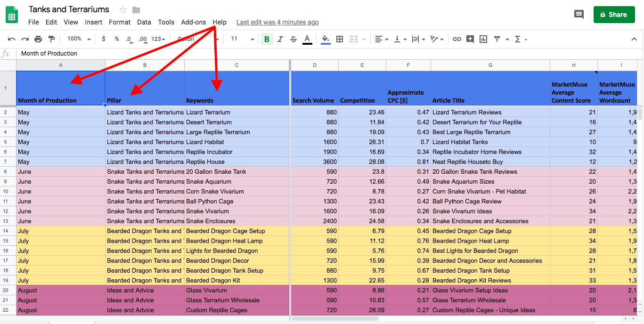Star this spreadsheet
The image size is (644, 324).
point(123,10)
